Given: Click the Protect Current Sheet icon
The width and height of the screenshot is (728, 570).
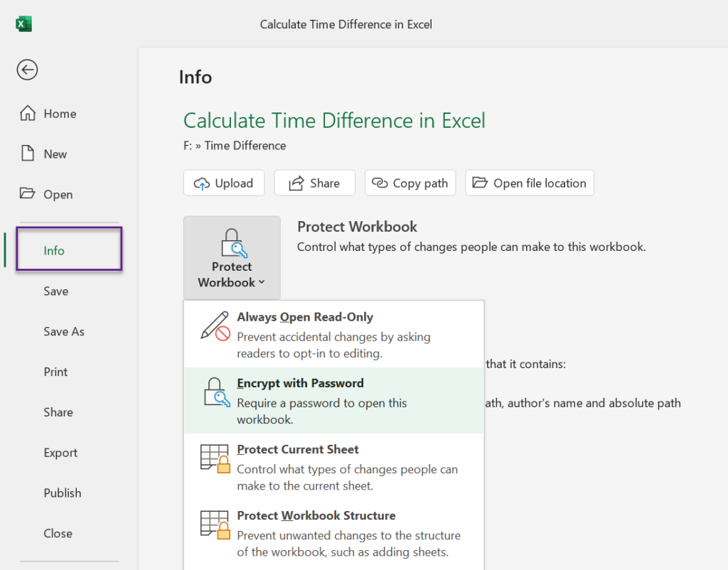Looking at the screenshot, I should [214, 459].
